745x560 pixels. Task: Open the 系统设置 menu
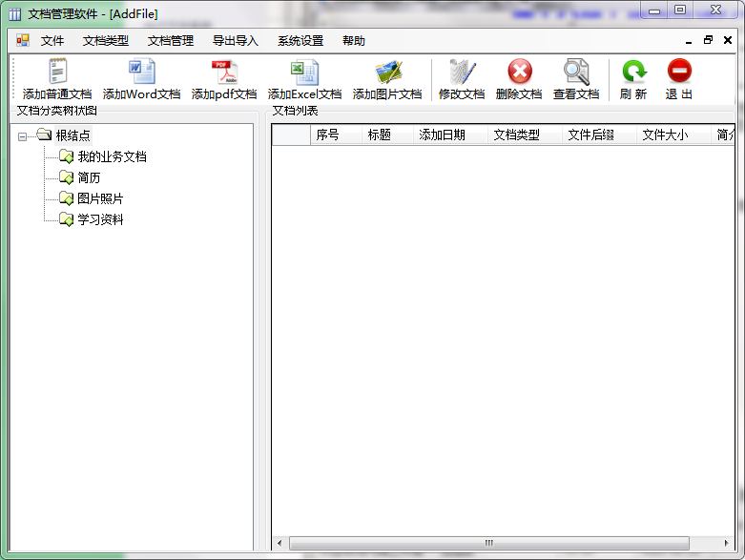(x=300, y=41)
